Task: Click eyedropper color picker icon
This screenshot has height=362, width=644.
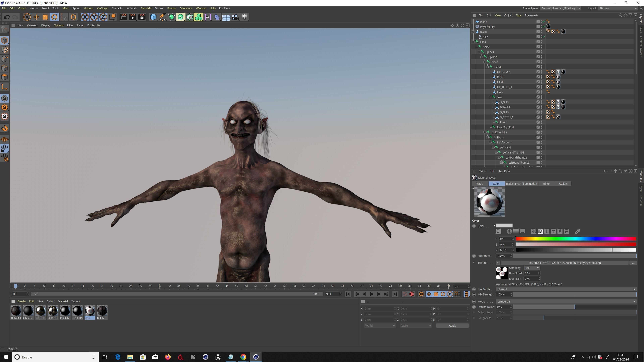Action: click(578, 231)
